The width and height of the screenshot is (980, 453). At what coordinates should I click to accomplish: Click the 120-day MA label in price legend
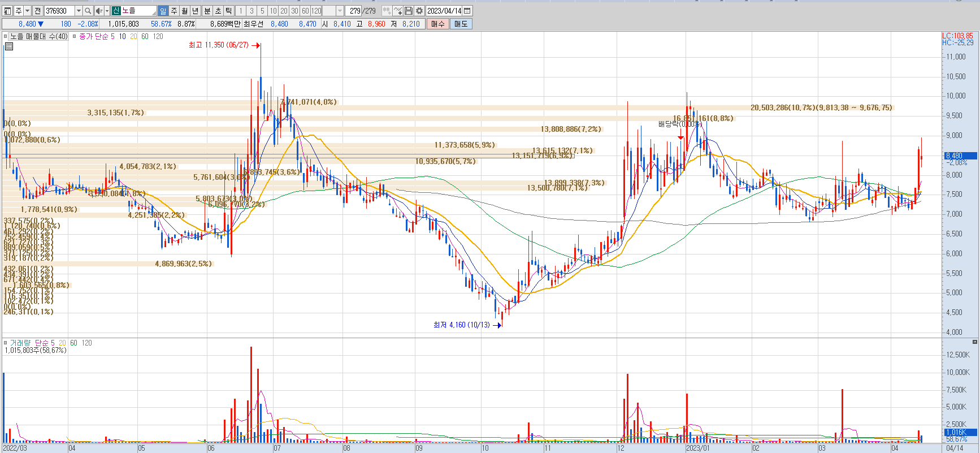pos(158,36)
